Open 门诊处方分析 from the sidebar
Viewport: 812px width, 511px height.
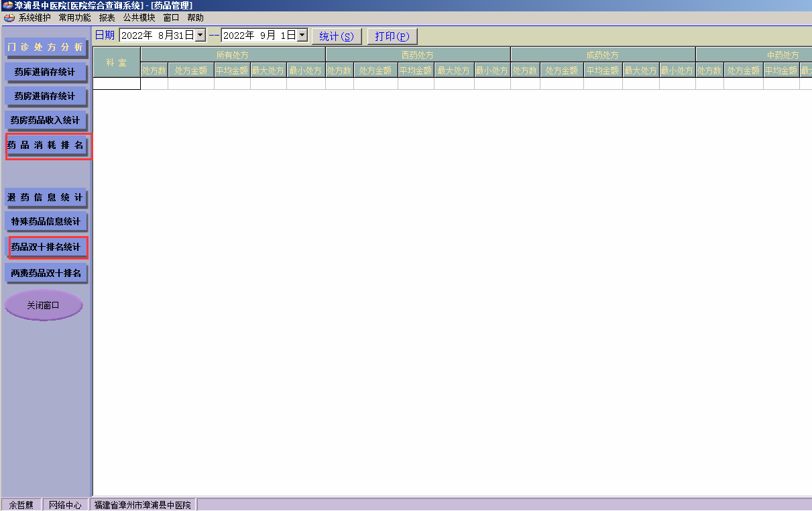click(x=46, y=48)
